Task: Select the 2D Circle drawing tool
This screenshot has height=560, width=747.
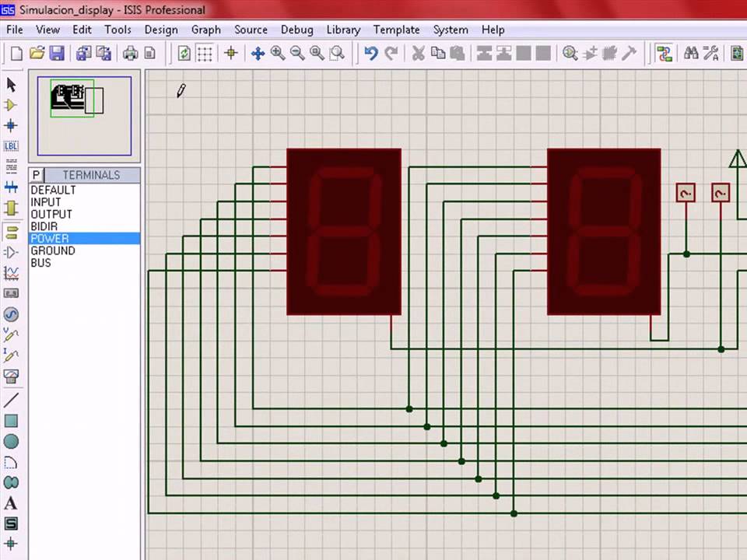Action: pyautogui.click(x=11, y=442)
